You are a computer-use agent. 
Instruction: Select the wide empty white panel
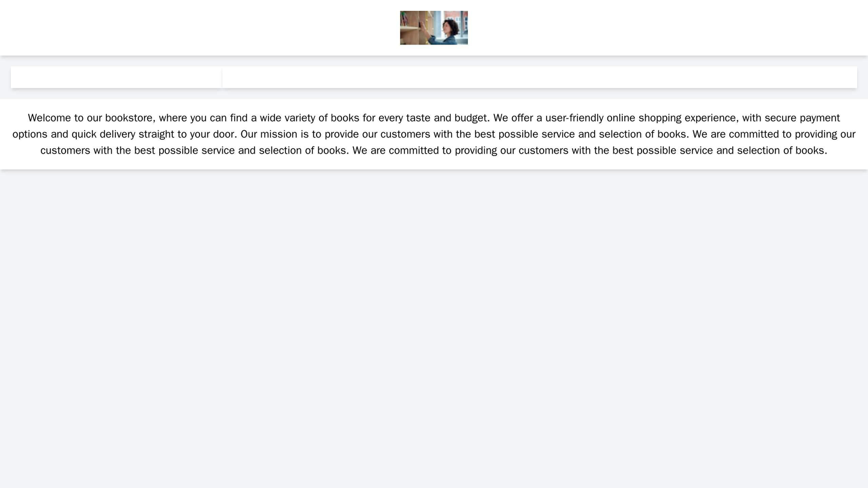pos(539,77)
